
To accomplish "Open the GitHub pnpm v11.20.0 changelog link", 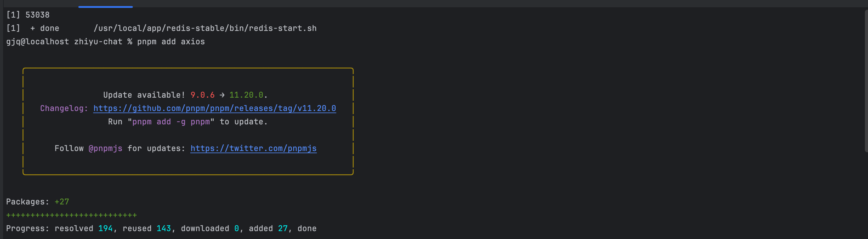I will pos(215,108).
